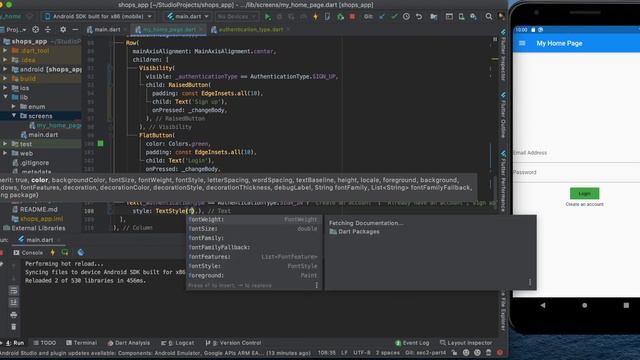This screenshot has width=640, height=360.
Task: Open the Project view dropdown
Action: click(x=14, y=29)
